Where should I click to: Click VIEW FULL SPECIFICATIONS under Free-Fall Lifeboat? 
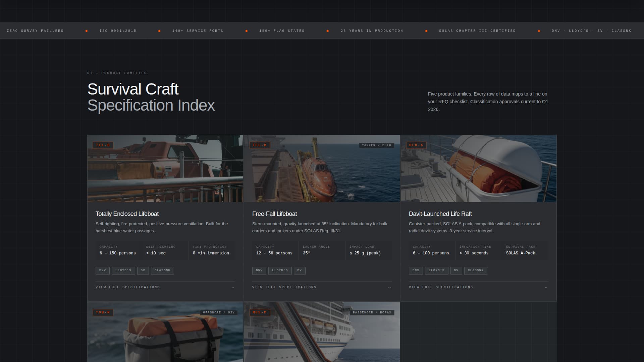tap(284, 287)
